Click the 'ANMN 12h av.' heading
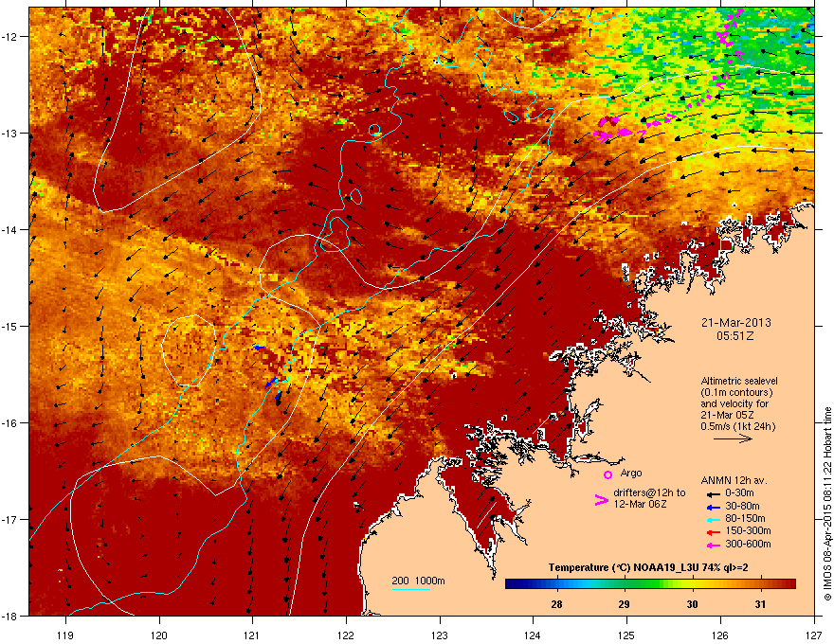Screen dimensions: 834x644 coord(734,480)
